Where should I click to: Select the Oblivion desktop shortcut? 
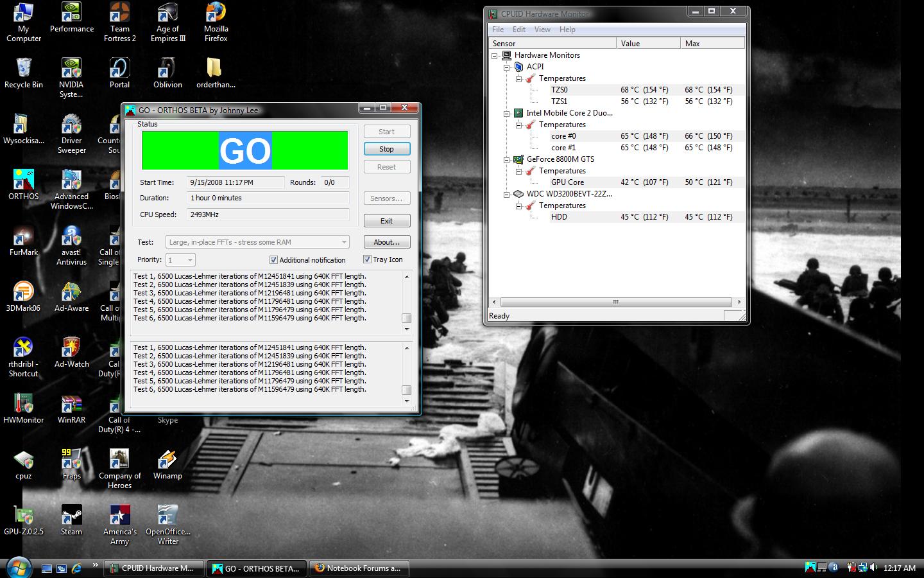pos(167,73)
